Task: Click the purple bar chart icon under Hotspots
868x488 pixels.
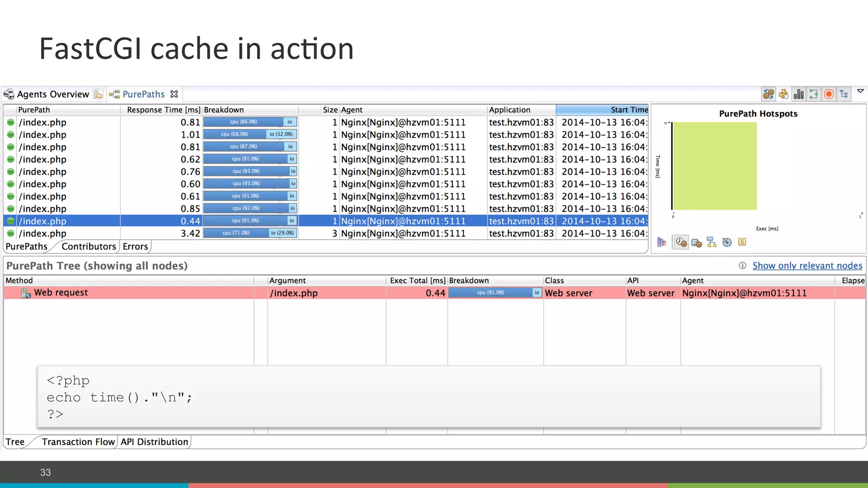Action: pyautogui.click(x=662, y=242)
